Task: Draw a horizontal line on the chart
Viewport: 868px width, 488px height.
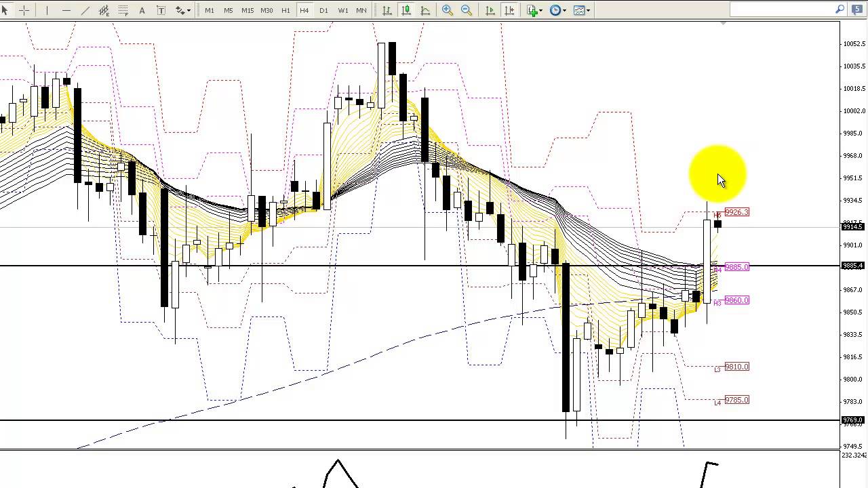Action: click(x=66, y=10)
